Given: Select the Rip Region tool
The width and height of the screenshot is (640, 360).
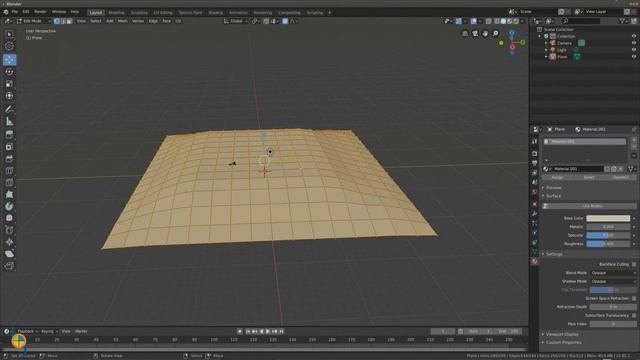Looking at the screenshot, I should pyautogui.click(x=9, y=266).
